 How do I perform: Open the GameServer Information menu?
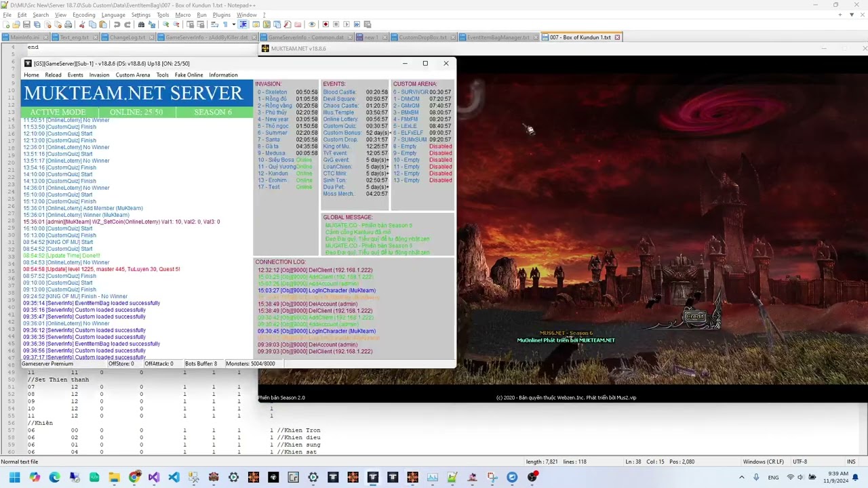click(223, 75)
